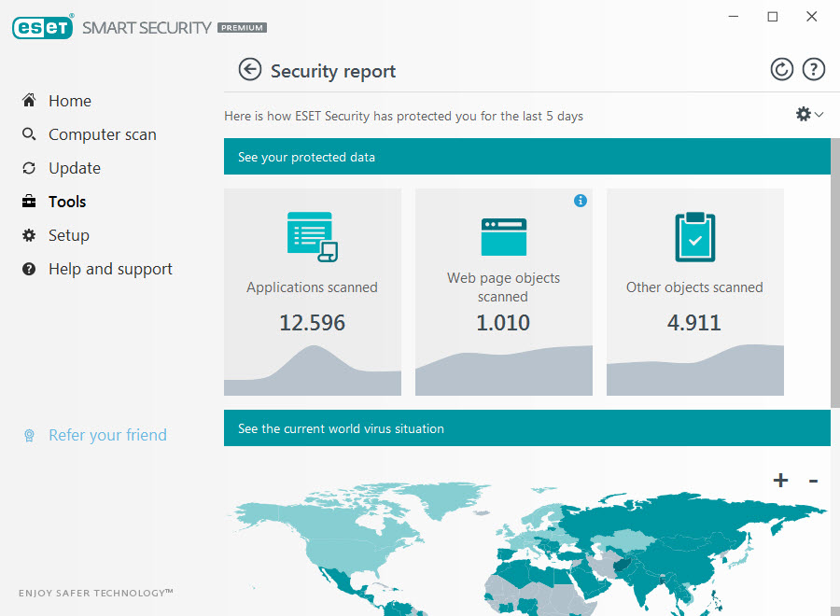Zoom in on the world virus map

coord(780,480)
